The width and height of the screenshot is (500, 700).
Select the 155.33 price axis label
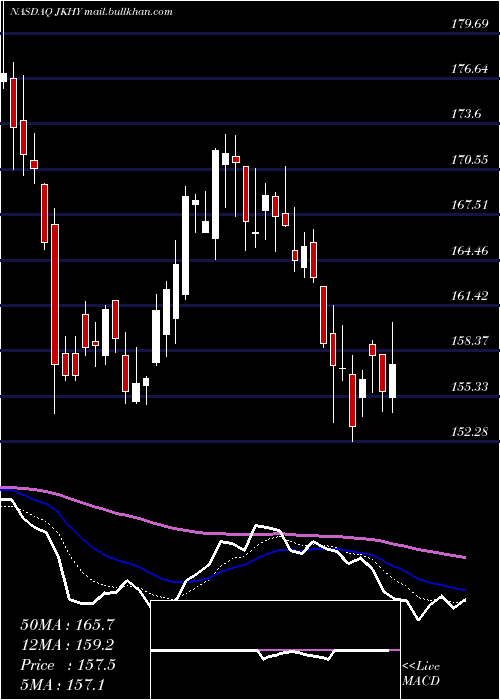[470, 386]
